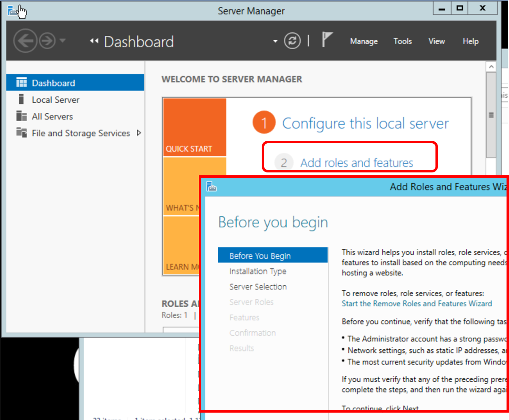Viewport: 509px width, 420px height.
Task: Click the Confirmation wizard step
Action: pos(253,333)
